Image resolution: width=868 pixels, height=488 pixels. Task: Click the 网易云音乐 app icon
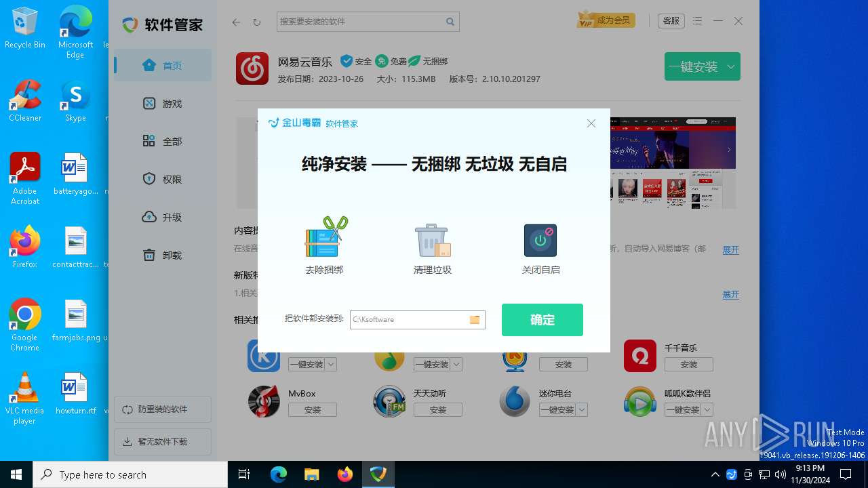(x=252, y=68)
